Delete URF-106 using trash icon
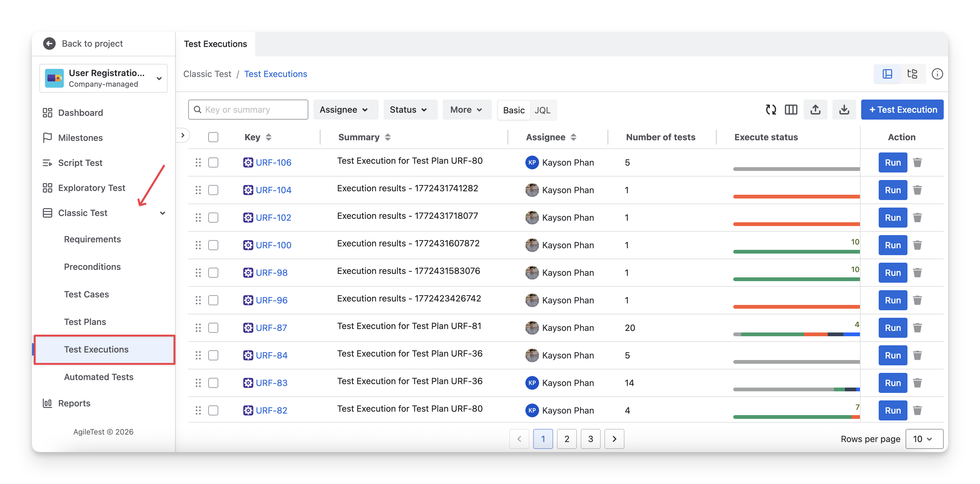The height and width of the screenshot is (484, 980). [917, 162]
